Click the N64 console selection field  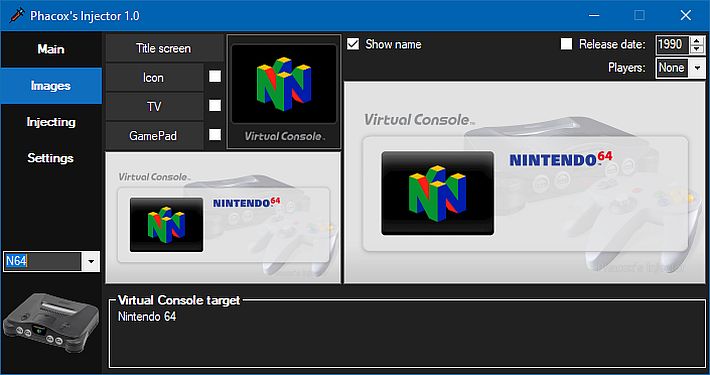click(43, 261)
